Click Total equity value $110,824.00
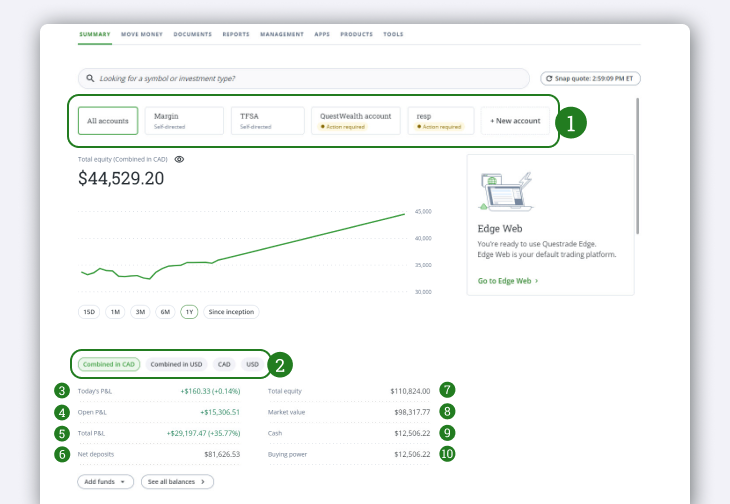Image resolution: width=730 pixels, height=504 pixels. [410, 391]
